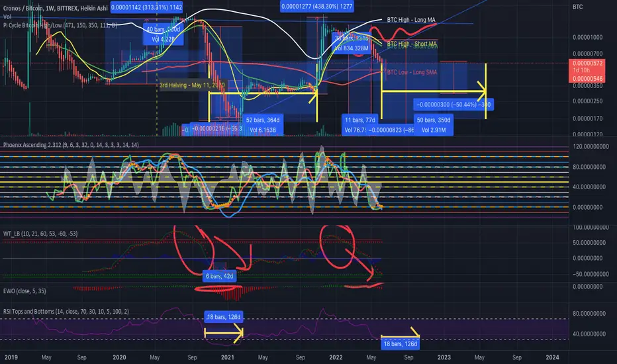Click the 6 bars, 42d label
The image size is (617, 364).
220,276
